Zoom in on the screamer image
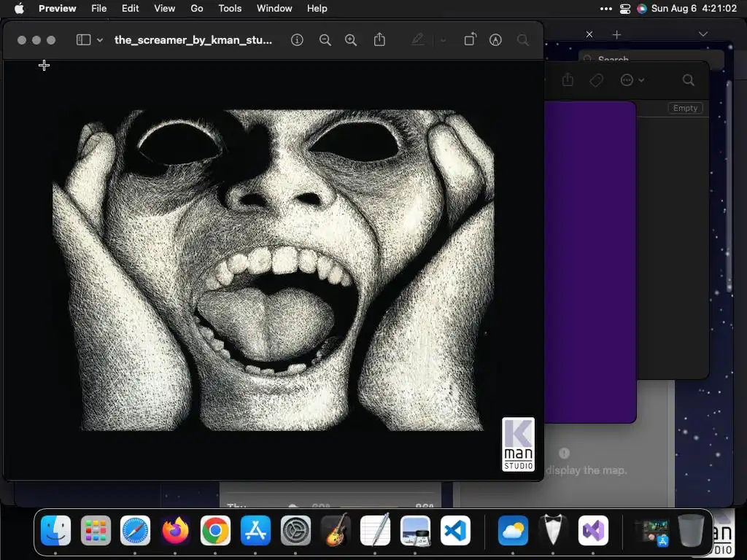Image resolution: width=747 pixels, height=560 pixels. click(351, 40)
